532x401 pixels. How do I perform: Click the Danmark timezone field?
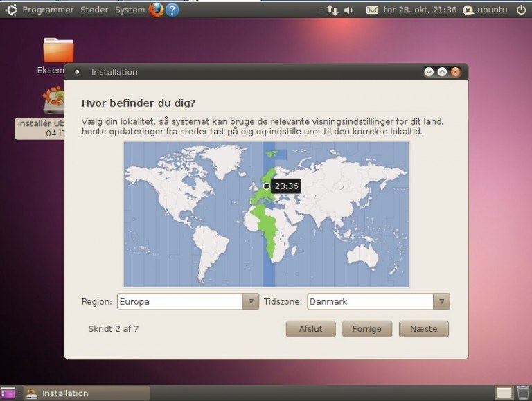pyautogui.click(x=370, y=301)
